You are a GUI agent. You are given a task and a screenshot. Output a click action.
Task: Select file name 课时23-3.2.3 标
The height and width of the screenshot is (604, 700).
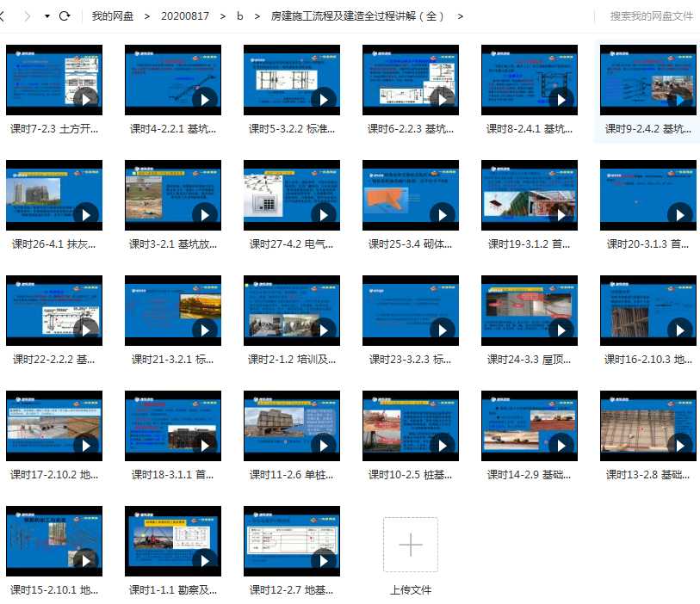[410, 360]
